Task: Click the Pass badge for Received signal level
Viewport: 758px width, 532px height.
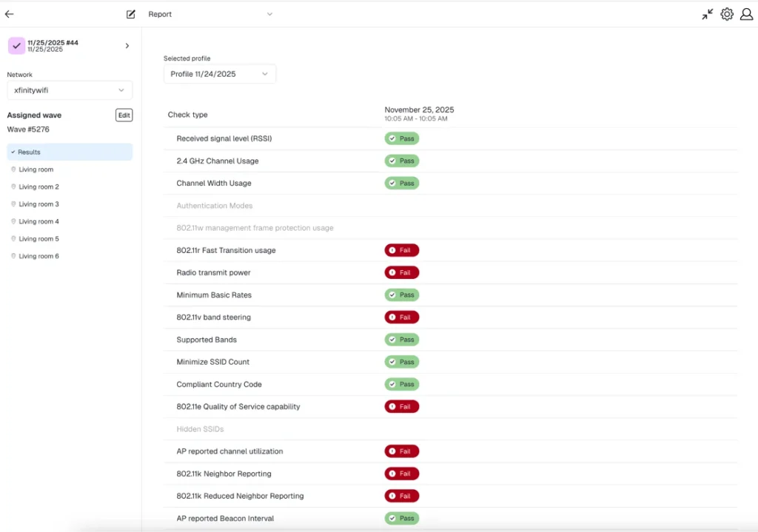Action: pyautogui.click(x=402, y=138)
